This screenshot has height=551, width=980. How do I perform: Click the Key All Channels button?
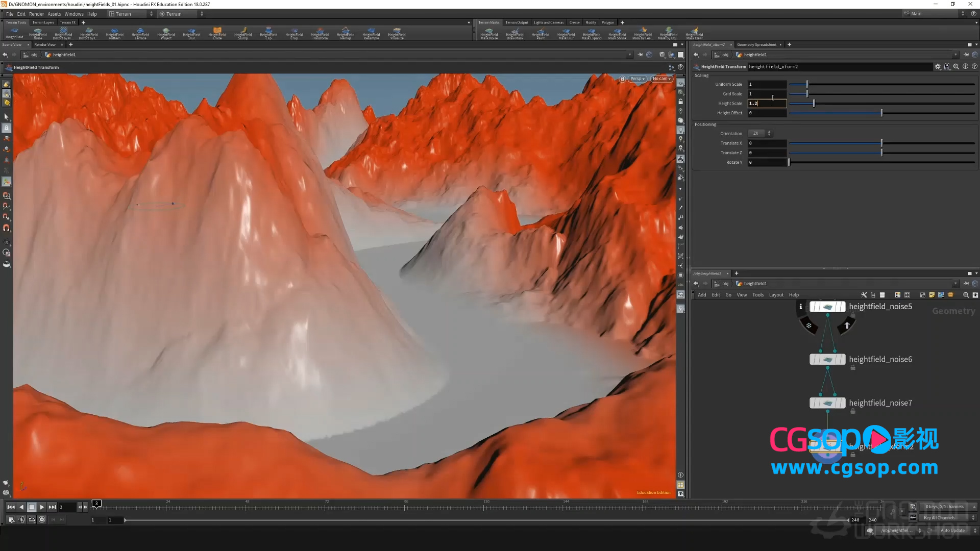pyautogui.click(x=939, y=518)
